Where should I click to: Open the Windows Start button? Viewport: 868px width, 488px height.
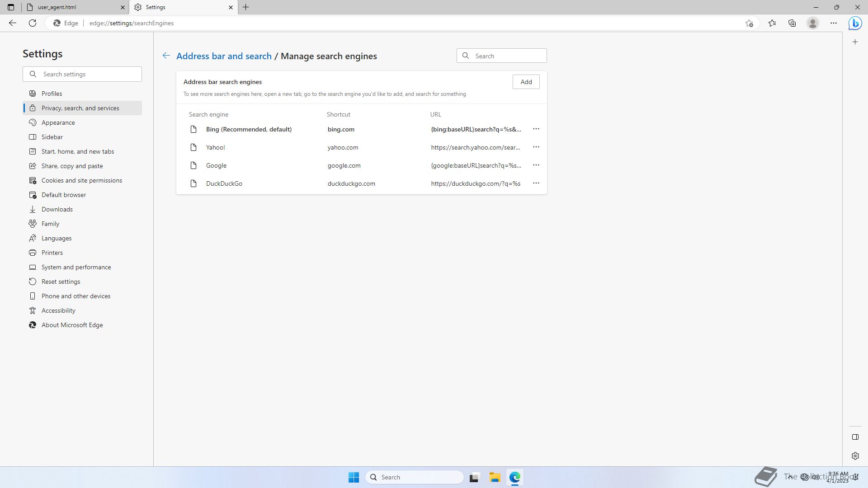(354, 477)
